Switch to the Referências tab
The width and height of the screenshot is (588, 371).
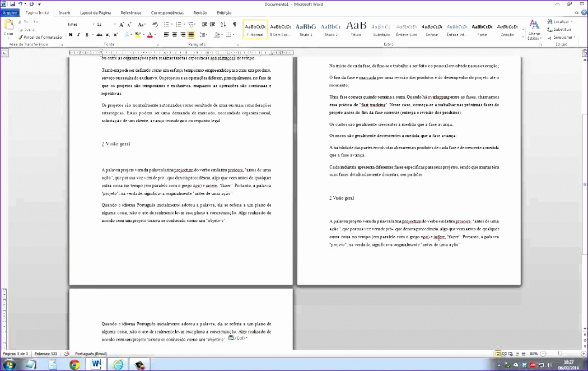point(131,13)
